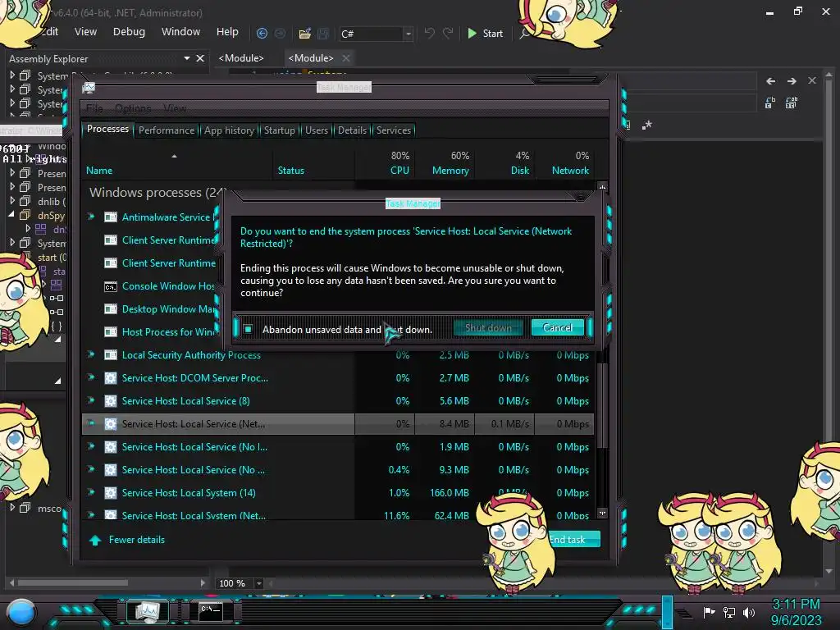Select Service Host: Local Service (Net... row
Image resolution: width=840 pixels, height=630 pixels.
[x=337, y=424]
